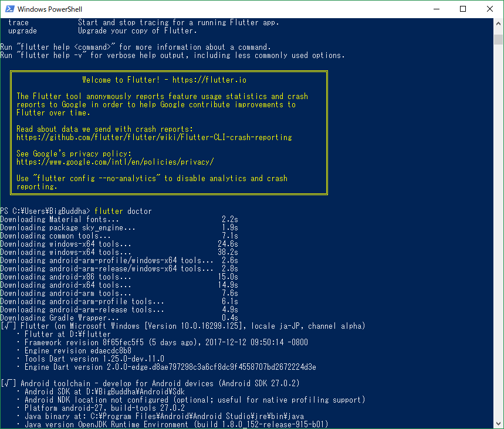Click the Flutter-CLI-crash-reporting GitHub wiki URL
The height and width of the screenshot is (429, 504).
coord(154,138)
